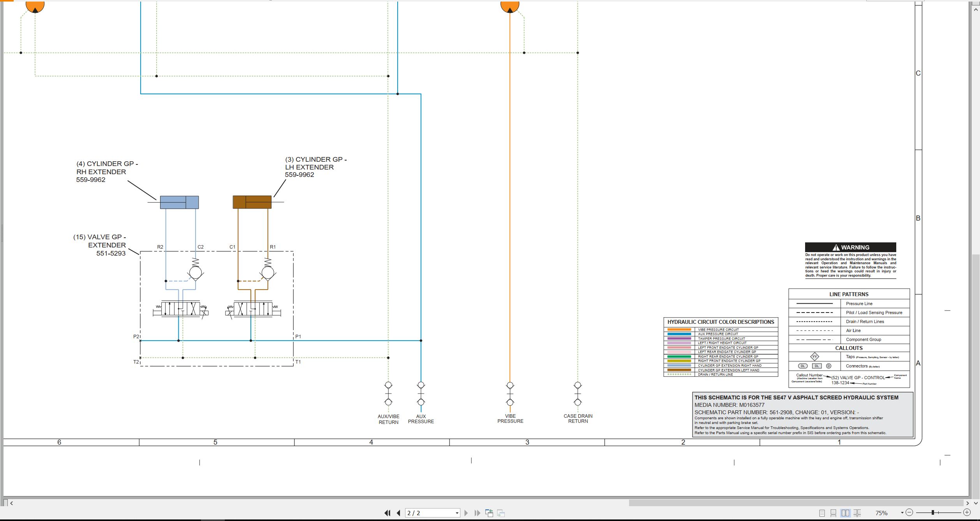Screen dimensions: 980x521
Task: Click the MEDIA NUMBER: M0163577 text
Action: tap(729, 405)
